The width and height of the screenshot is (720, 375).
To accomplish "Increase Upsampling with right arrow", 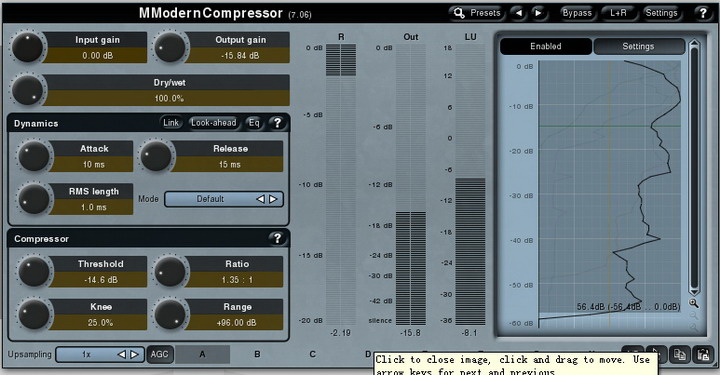I will [x=134, y=354].
